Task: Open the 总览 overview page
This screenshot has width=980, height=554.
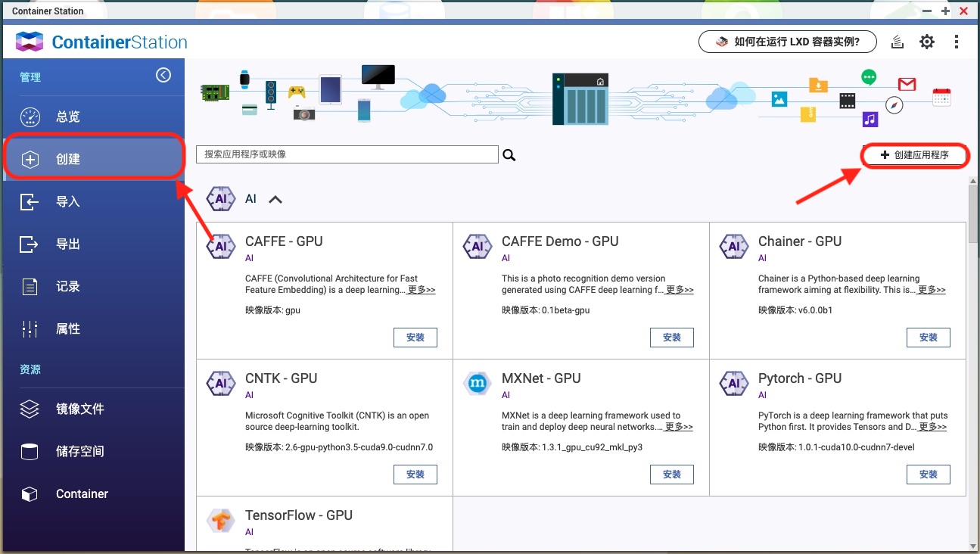Action: [92, 117]
